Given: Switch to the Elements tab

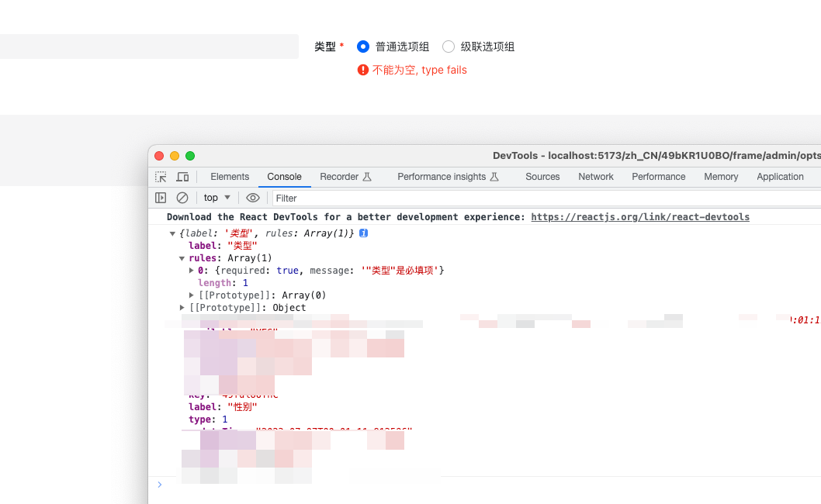Looking at the screenshot, I should click(x=230, y=177).
